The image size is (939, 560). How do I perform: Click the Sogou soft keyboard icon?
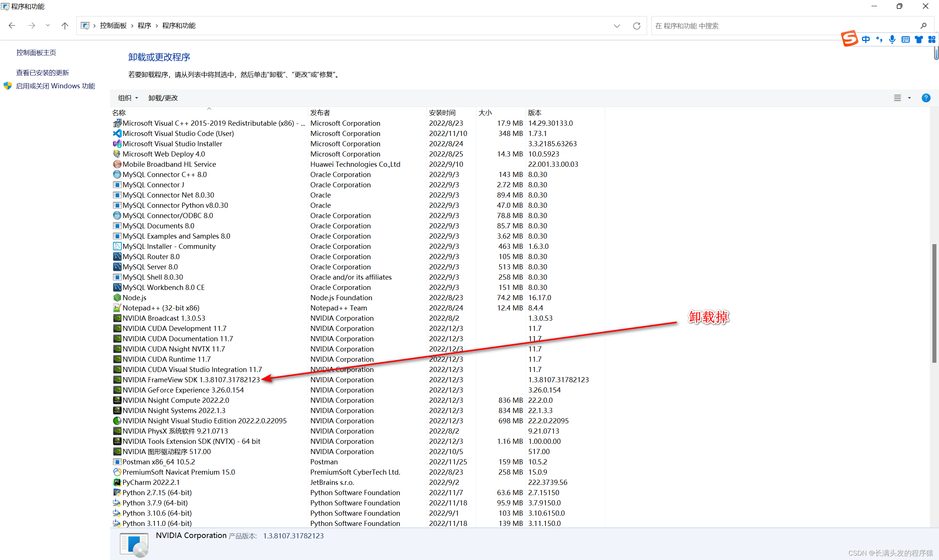905,39
